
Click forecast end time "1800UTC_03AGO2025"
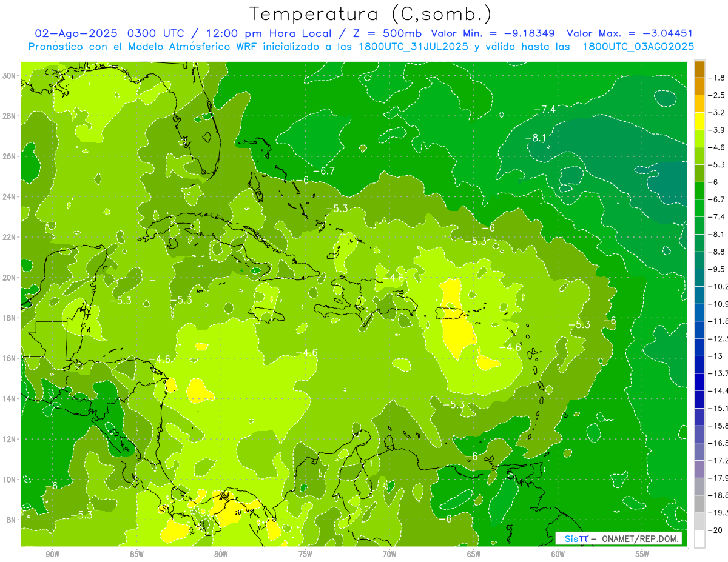click(638, 46)
